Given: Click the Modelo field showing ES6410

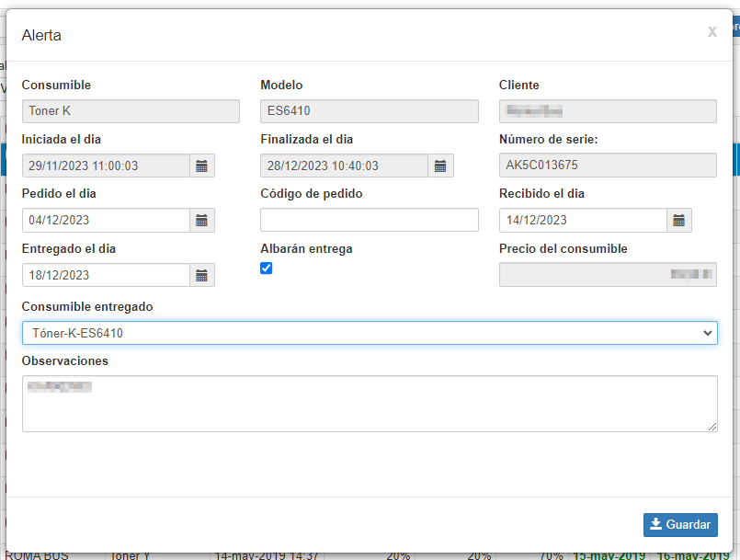Looking at the screenshot, I should pyautogui.click(x=369, y=111).
